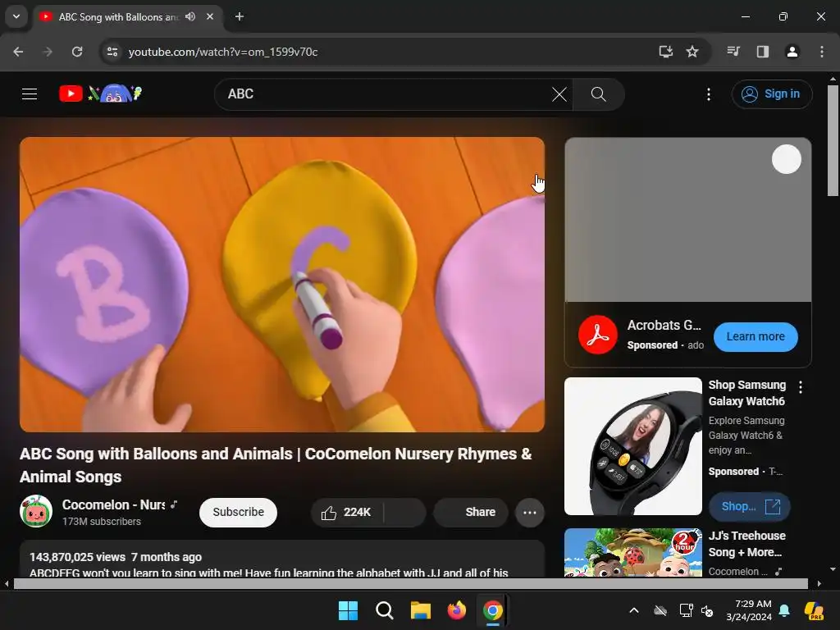Click the Acrobats G... ad title

pyautogui.click(x=664, y=325)
